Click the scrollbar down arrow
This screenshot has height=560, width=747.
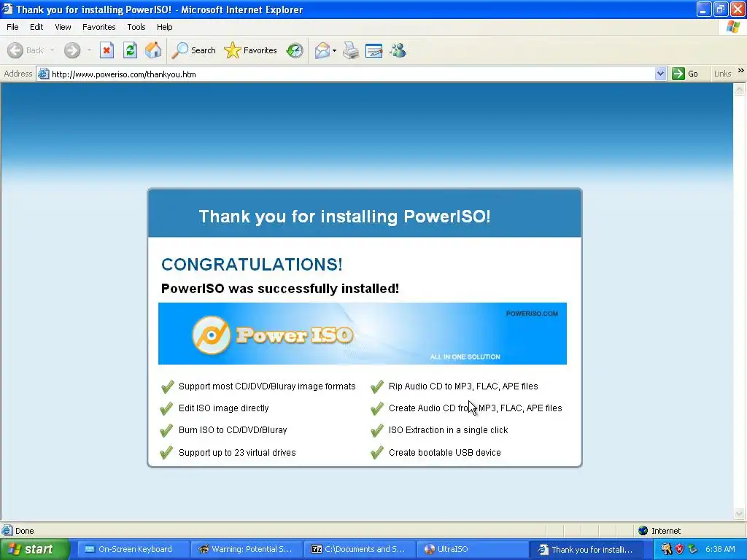pyautogui.click(x=740, y=513)
